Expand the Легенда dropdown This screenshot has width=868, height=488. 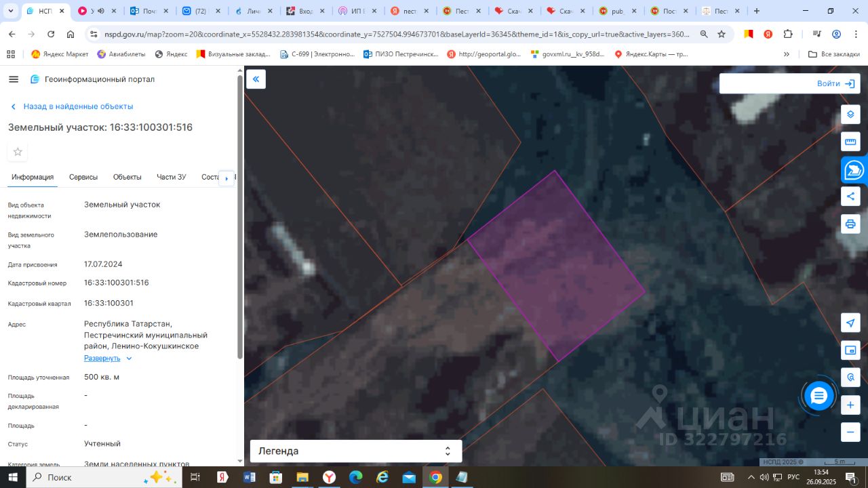[x=356, y=451]
